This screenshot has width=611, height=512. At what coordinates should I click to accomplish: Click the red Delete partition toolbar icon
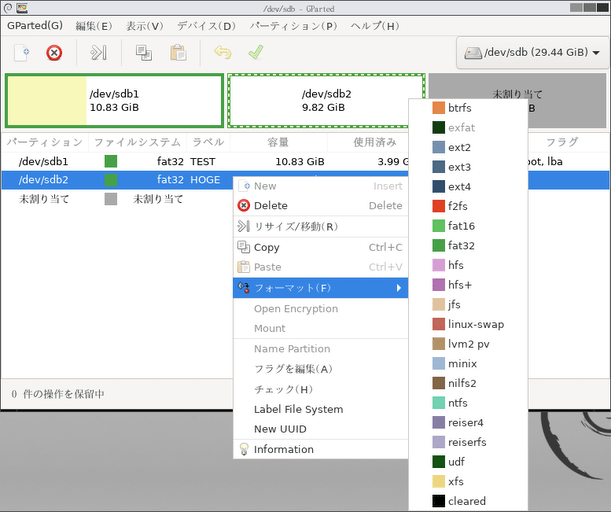coord(54,53)
